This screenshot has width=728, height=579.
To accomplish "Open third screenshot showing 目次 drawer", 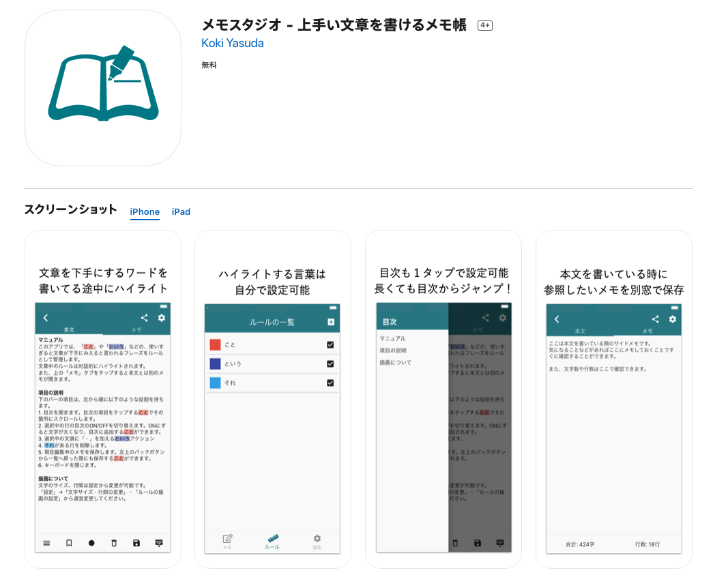I will (x=443, y=399).
